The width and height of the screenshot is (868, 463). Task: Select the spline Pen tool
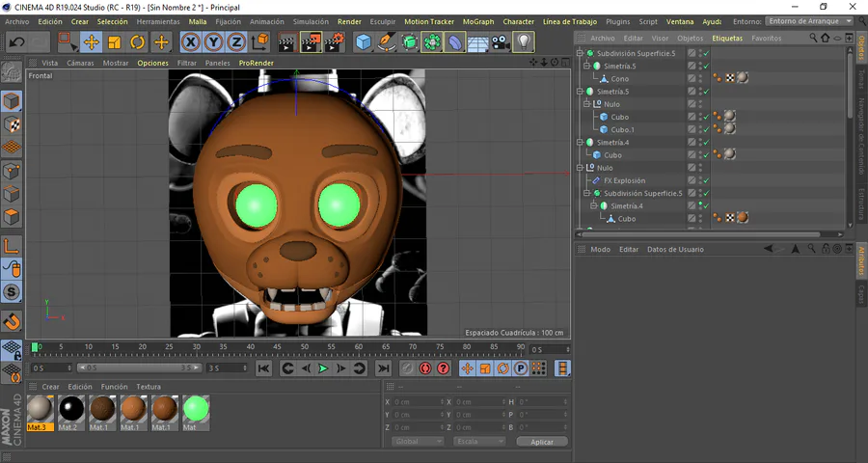(x=387, y=42)
